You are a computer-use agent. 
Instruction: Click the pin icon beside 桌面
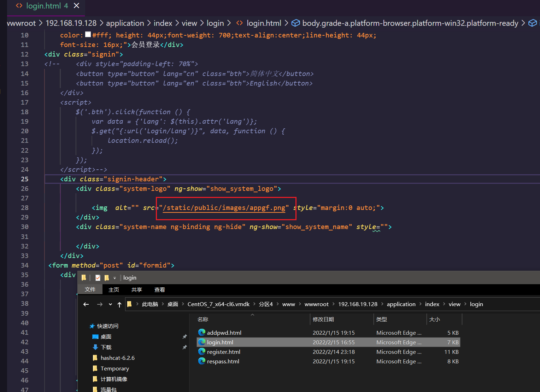point(184,337)
